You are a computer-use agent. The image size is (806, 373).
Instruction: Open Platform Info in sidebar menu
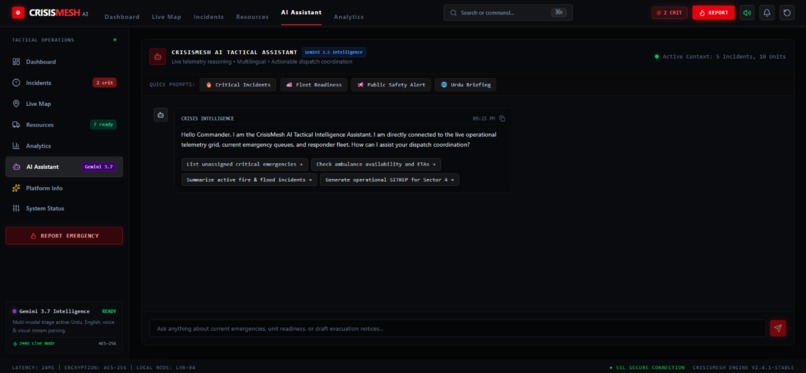(64, 188)
